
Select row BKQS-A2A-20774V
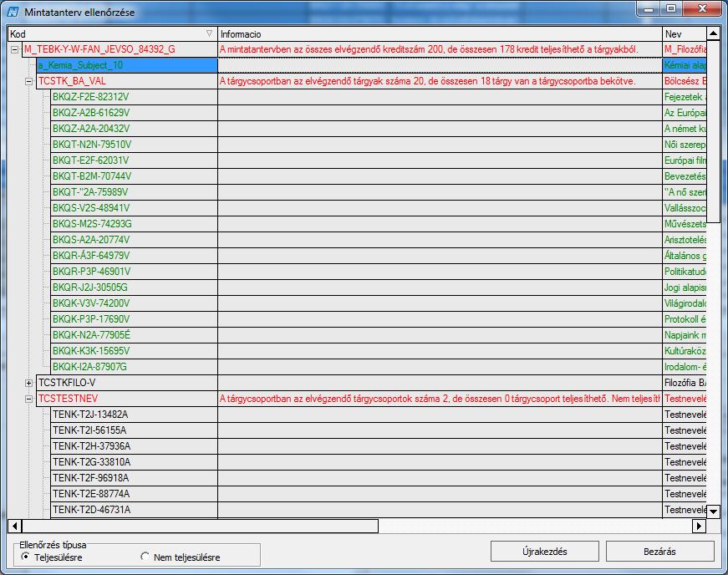134,240
